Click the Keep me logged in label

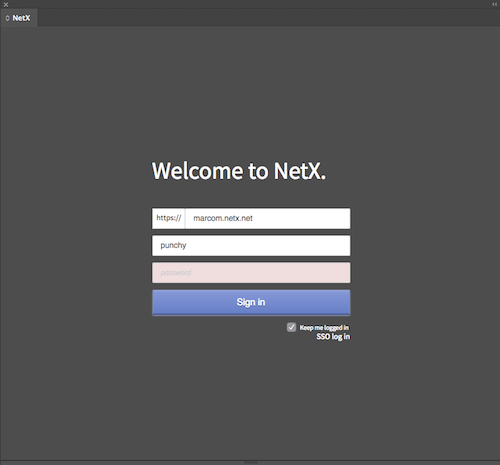pos(324,328)
